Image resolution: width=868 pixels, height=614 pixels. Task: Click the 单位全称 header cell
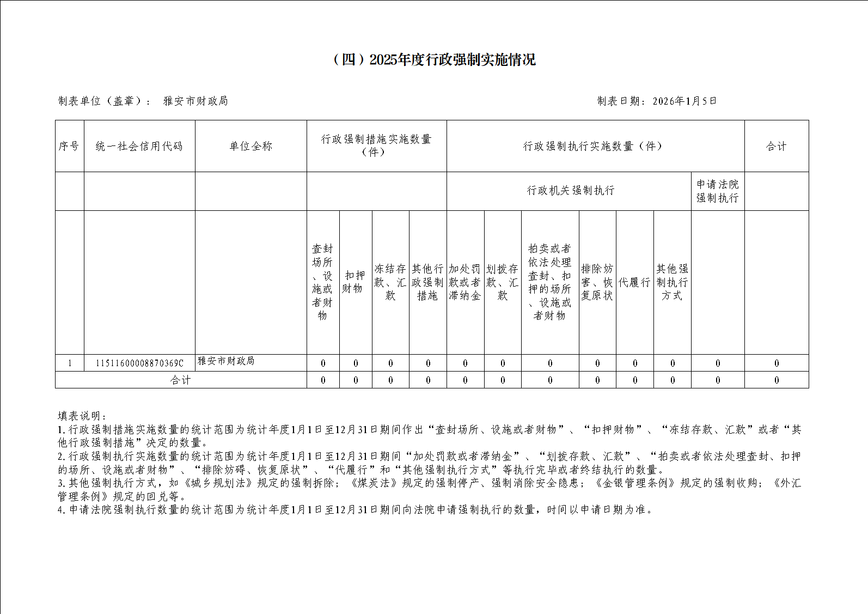[250, 146]
